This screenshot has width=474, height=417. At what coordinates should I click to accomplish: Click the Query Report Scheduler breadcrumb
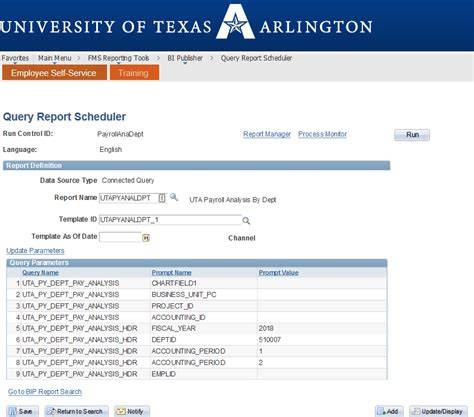click(x=256, y=58)
